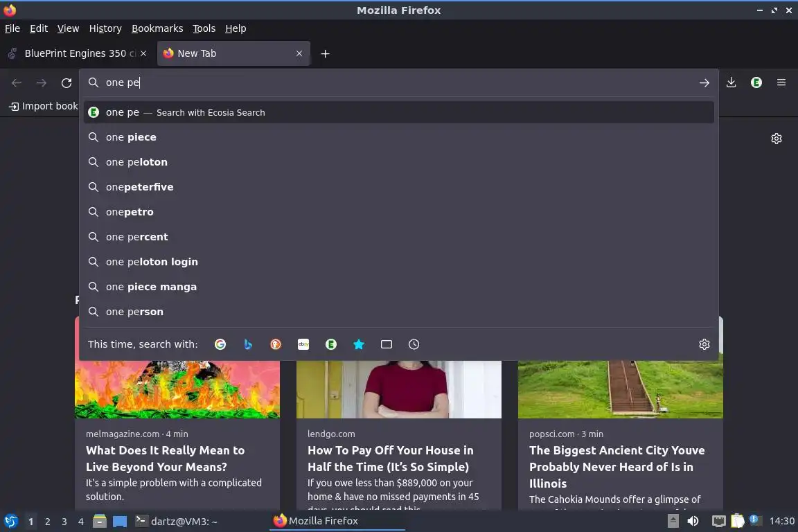Click the network monitor tray icon
This screenshot has height=532, width=798.
[x=718, y=522]
